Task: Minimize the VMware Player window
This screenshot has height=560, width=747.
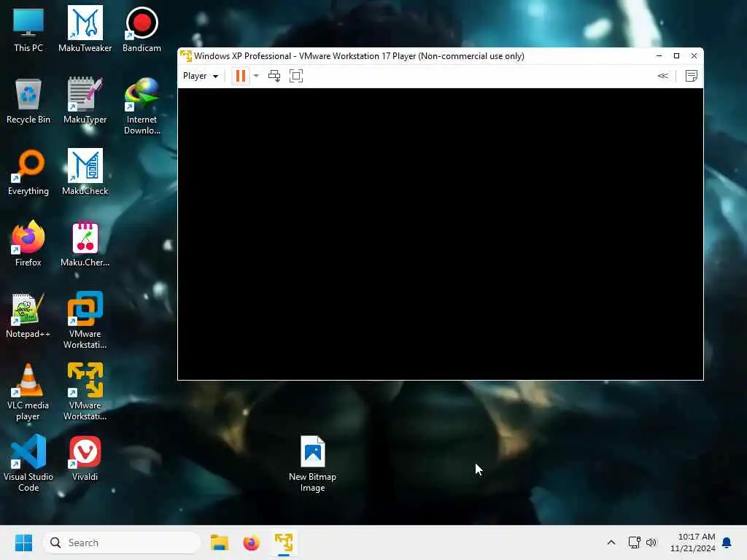Action: (659, 55)
